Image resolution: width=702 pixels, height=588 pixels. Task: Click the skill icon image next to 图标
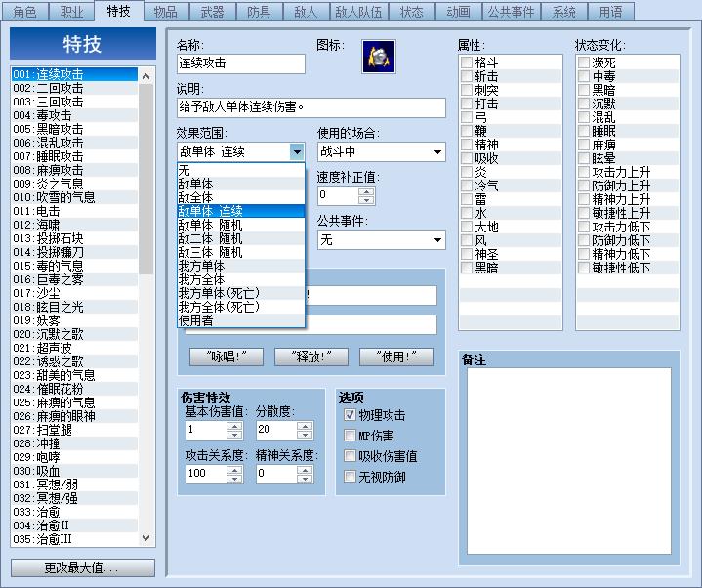point(378,57)
